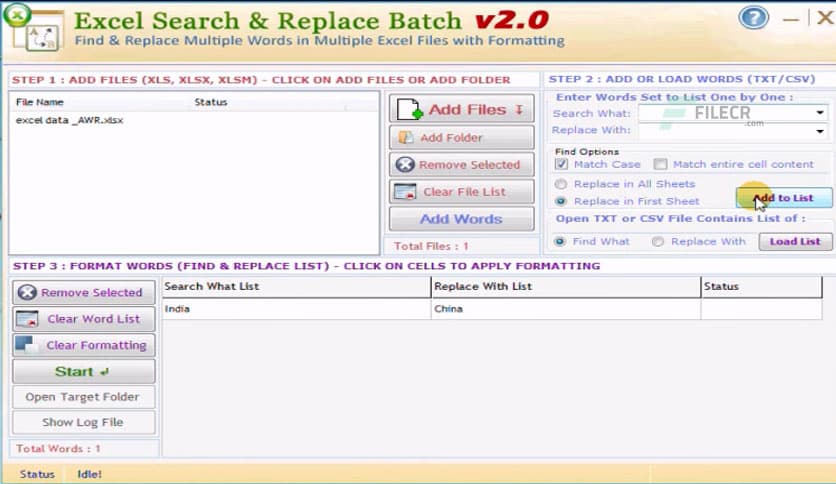Image resolution: width=836 pixels, height=484 pixels.
Task: Click the green Start button
Action: pos(84,372)
